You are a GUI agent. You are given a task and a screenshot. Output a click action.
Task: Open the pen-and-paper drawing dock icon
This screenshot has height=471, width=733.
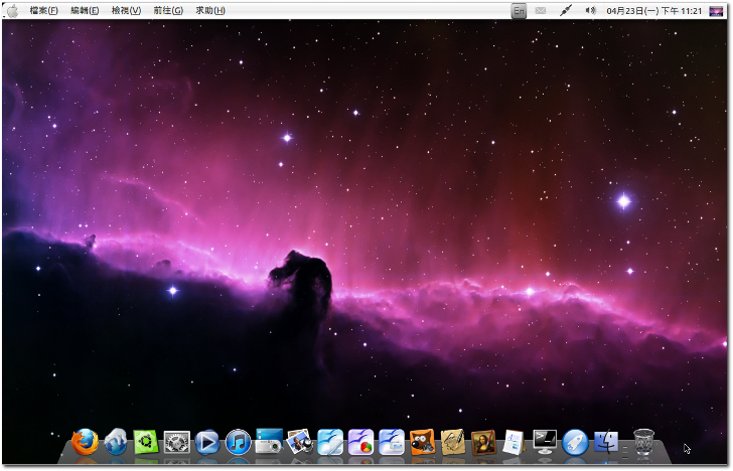click(x=453, y=442)
